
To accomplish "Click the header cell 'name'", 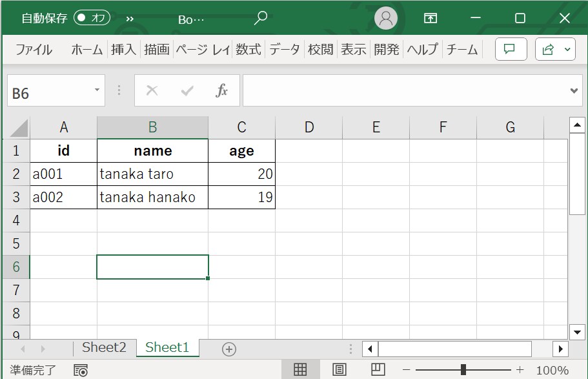I will 152,151.
